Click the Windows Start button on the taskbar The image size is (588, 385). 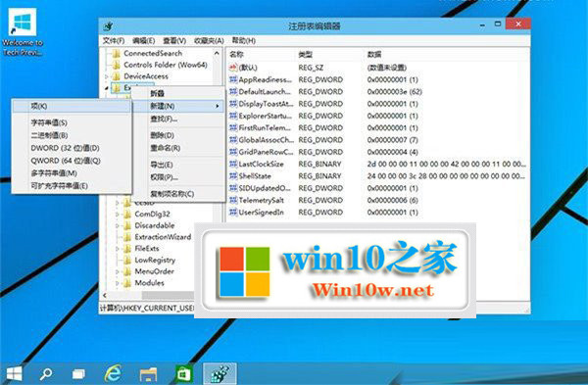14,373
